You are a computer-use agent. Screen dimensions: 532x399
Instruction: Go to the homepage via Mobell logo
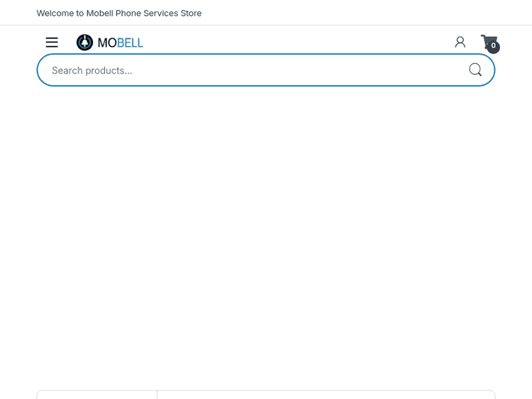coord(110,43)
